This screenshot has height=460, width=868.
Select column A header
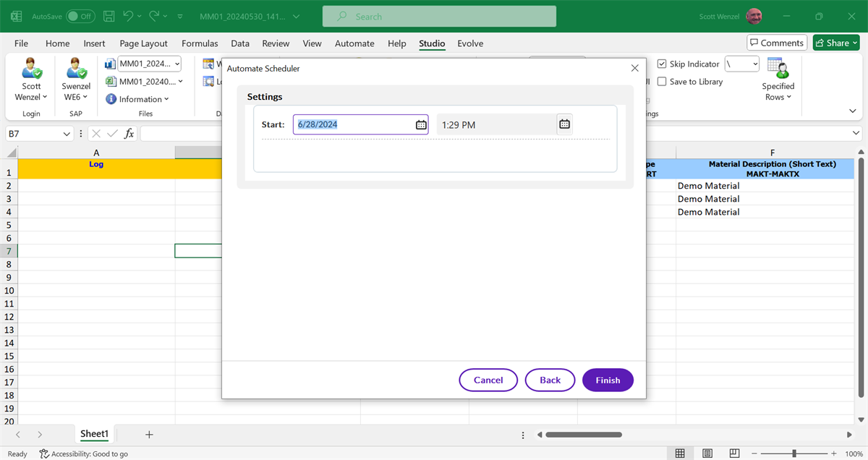coord(96,153)
